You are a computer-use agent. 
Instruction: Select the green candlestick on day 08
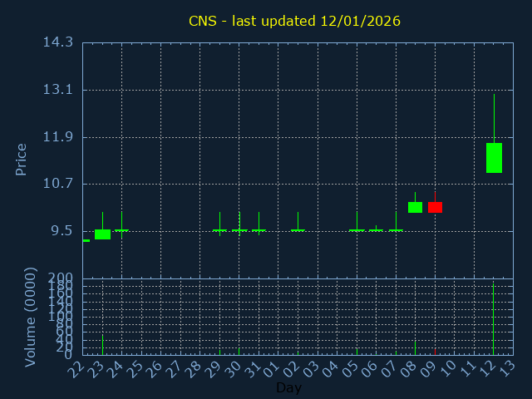[415, 207]
